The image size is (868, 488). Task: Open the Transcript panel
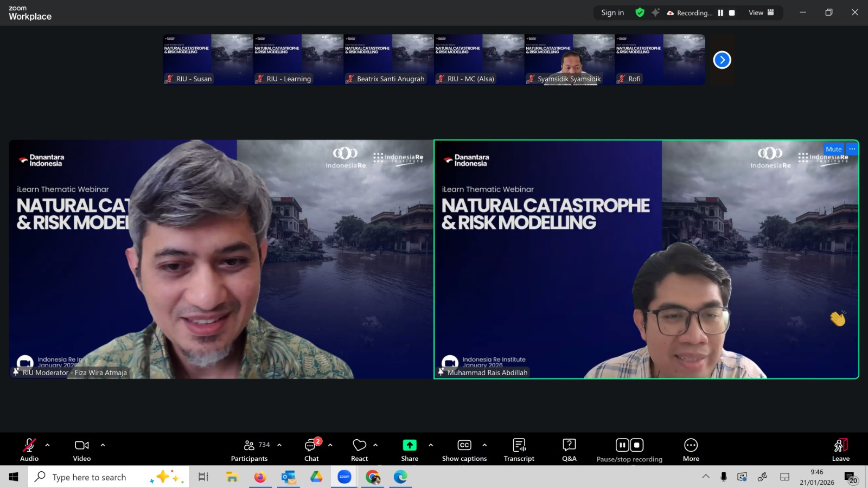coord(519,450)
